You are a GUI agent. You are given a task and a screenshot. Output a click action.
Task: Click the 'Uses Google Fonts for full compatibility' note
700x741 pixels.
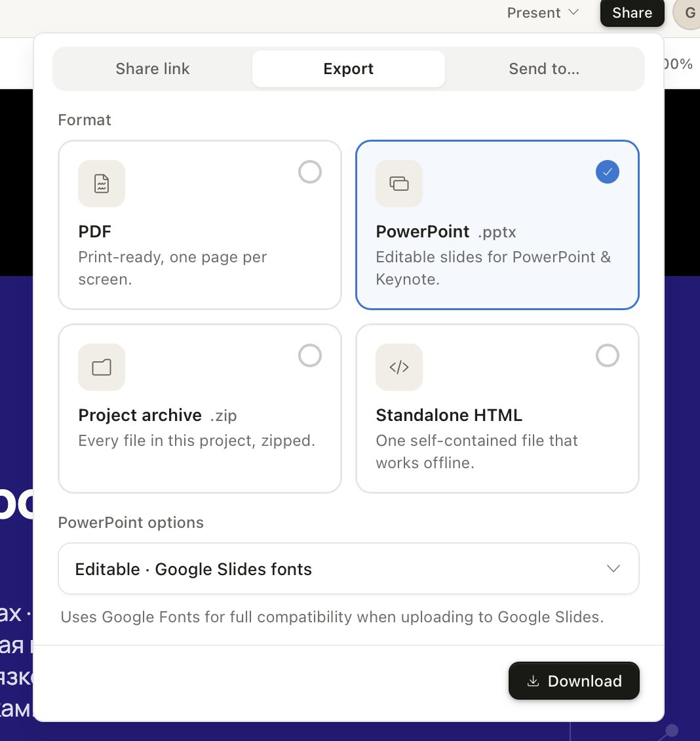(x=332, y=616)
